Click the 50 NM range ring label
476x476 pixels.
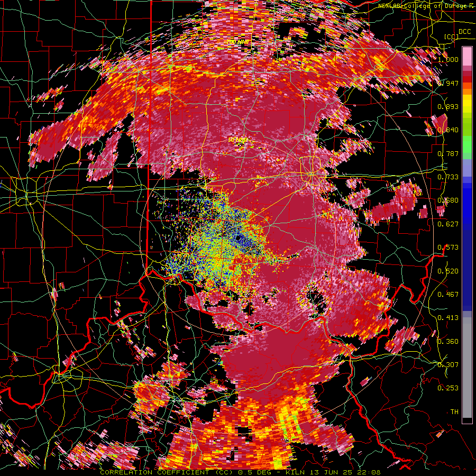237,140
